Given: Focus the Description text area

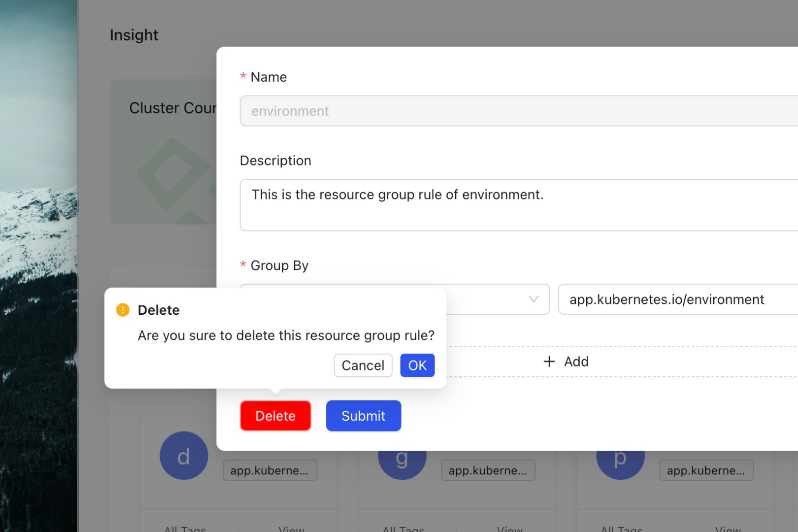Looking at the screenshot, I should (517, 205).
